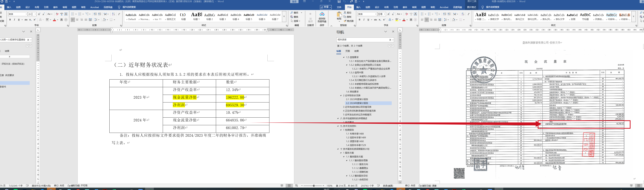644x190 pixels.
Task: Click Save to Baidu Netdisk icon
Action: [322, 17]
